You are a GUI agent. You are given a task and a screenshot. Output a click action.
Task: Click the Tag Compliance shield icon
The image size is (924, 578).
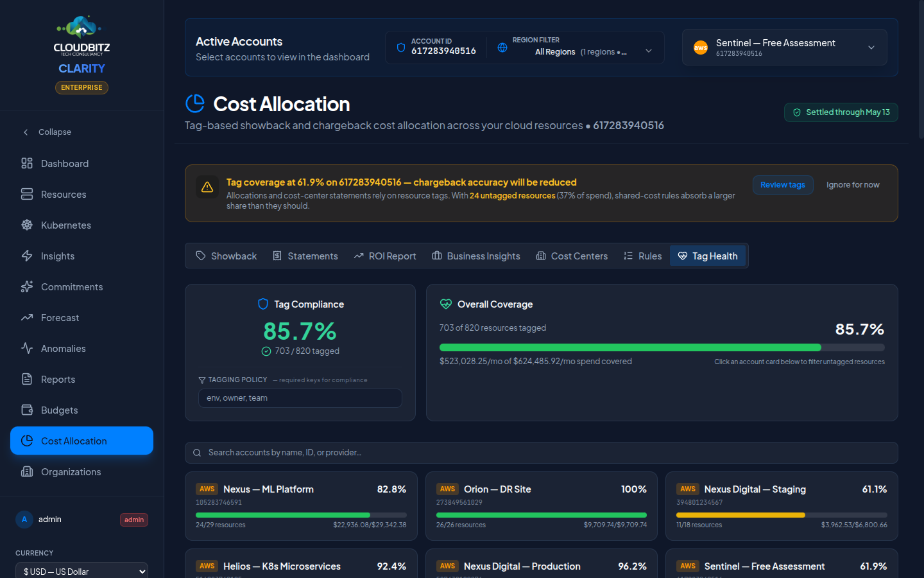coord(263,304)
